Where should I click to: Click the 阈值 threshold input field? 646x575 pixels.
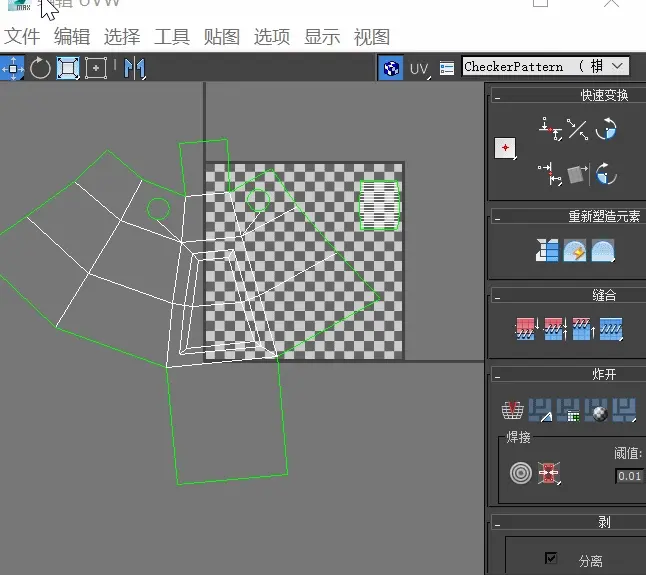point(629,476)
